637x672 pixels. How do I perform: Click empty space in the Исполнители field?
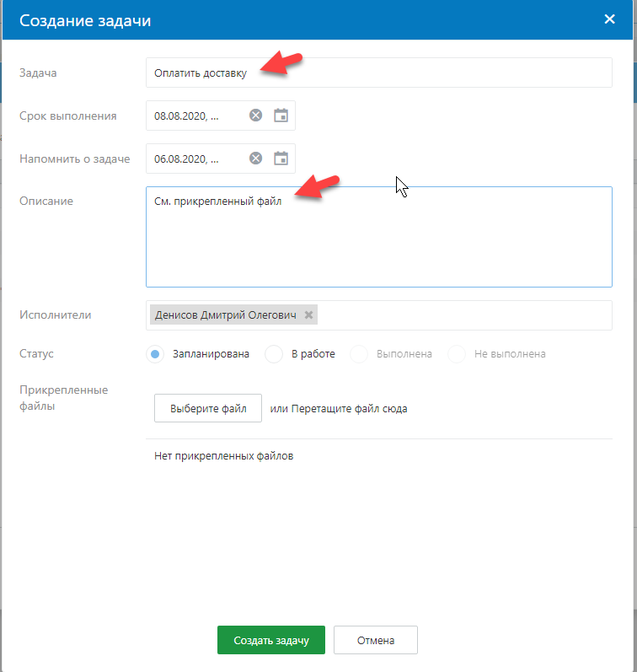click(463, 315)
